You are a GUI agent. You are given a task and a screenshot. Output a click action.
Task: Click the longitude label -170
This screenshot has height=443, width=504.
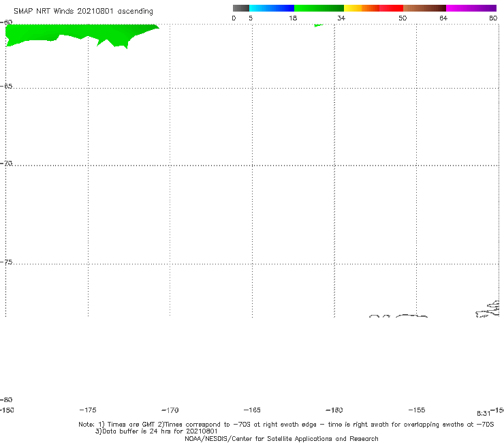(x=170, y=410)
